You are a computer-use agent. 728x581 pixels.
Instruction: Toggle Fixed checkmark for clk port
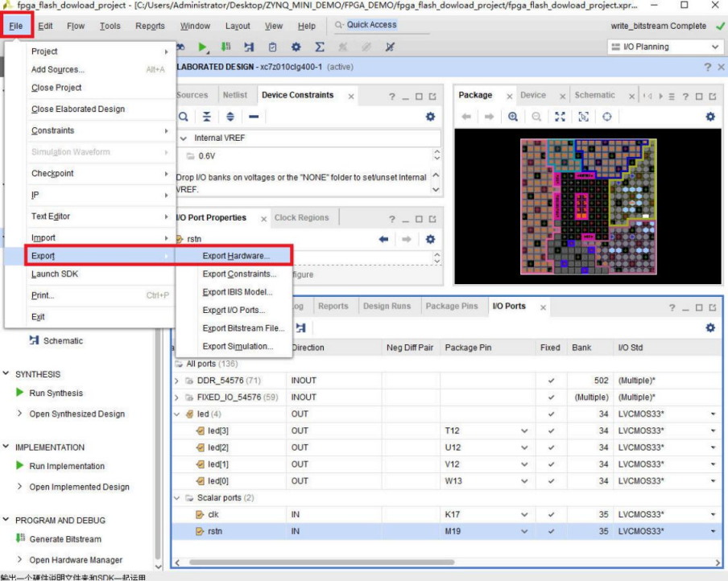click(551, 514)
